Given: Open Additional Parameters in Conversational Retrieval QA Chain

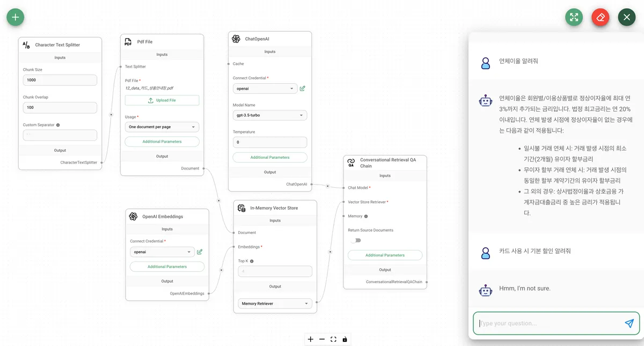Looking at the screenshot, I should [x=385, y=255].
